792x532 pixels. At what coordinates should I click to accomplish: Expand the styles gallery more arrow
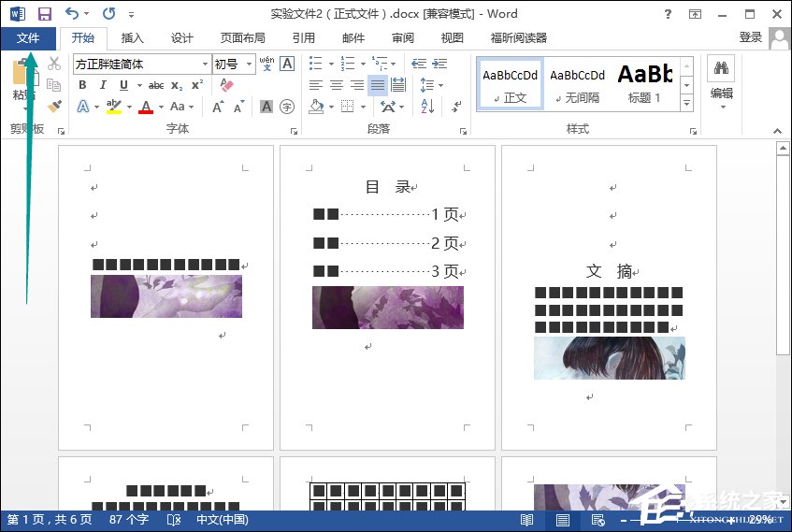686,103
